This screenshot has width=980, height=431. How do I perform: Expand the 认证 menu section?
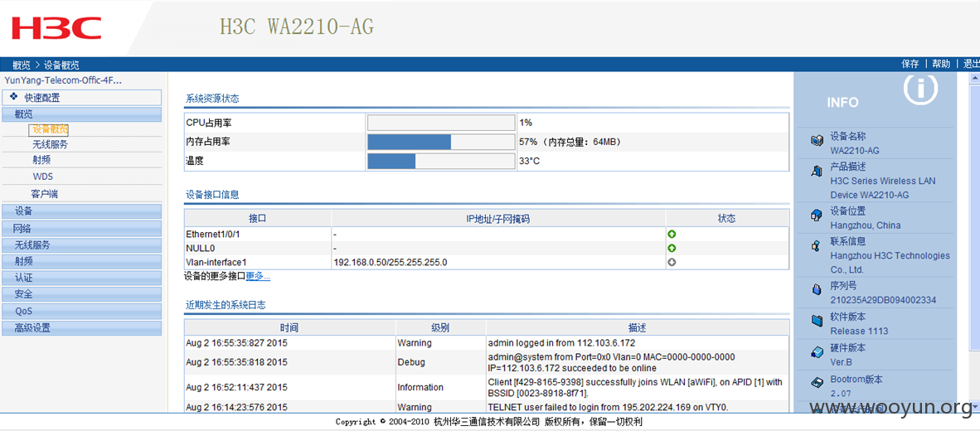(x=82, y=278)
